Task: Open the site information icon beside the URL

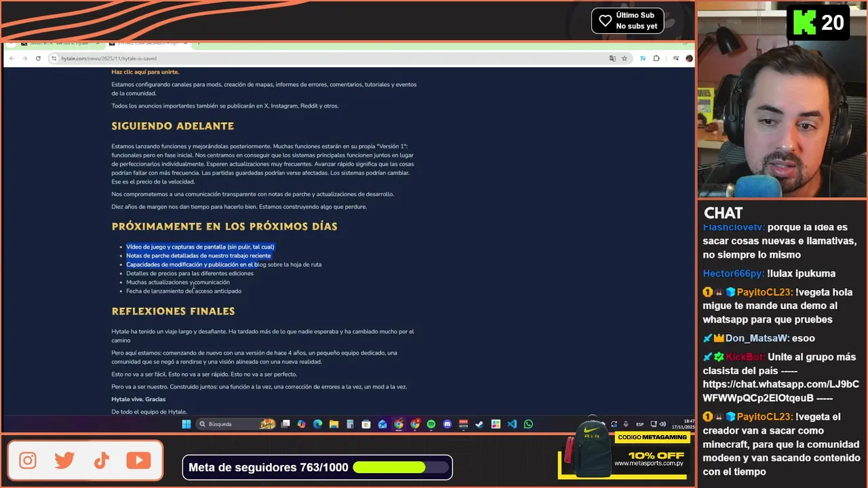Action: pos(54,58)
